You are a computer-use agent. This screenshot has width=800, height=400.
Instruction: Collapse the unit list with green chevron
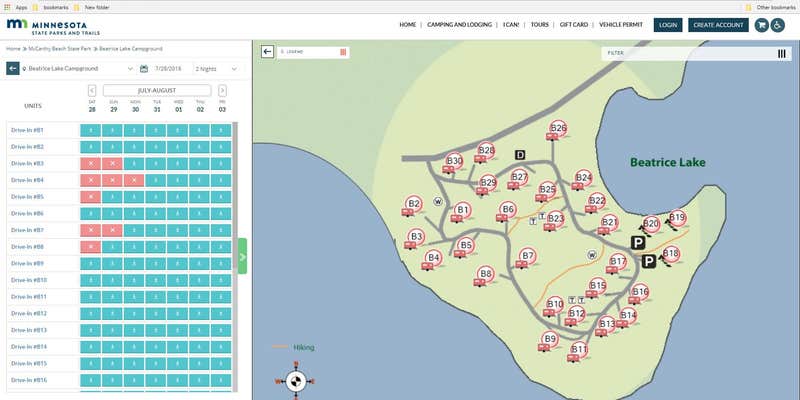pyautogui.click(x=242, y=256)
